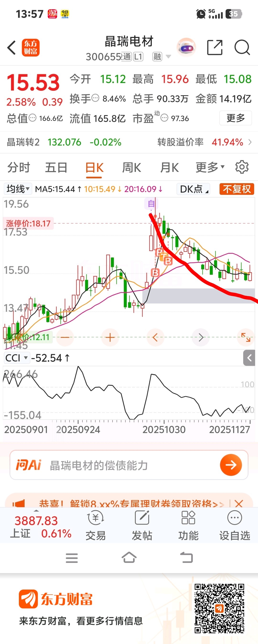Tap the system back button

click(x=187, y=558)
